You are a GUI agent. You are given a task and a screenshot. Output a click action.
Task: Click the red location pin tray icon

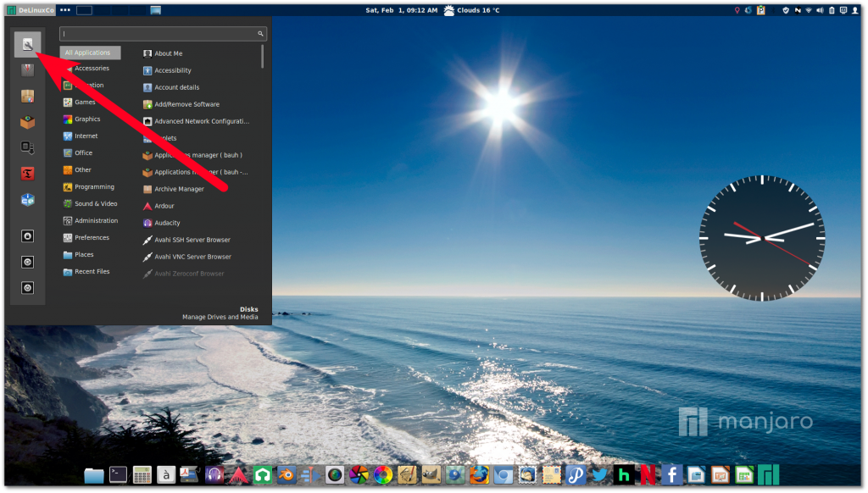[x=737, y=10]
